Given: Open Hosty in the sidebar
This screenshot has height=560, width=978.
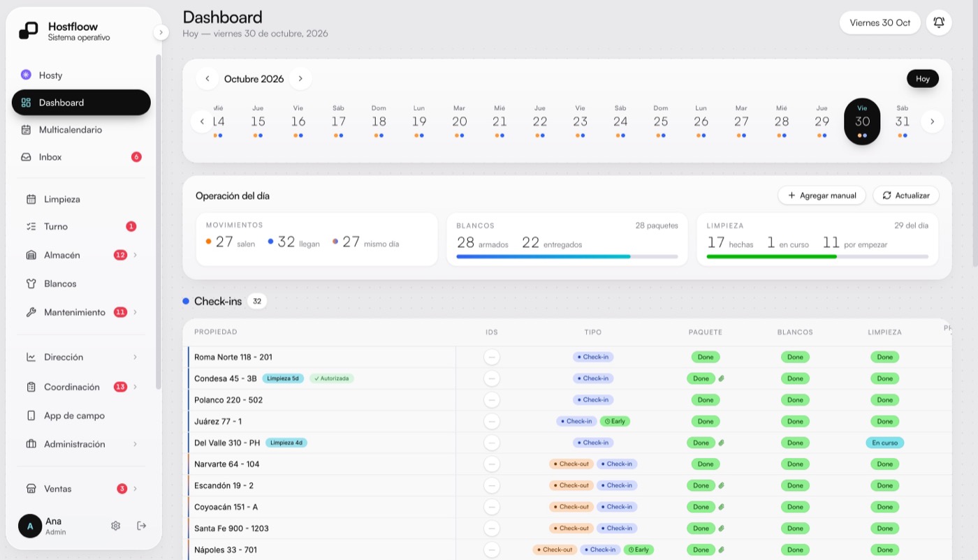Looking at the screenshot, I should (x=81, y=75).
